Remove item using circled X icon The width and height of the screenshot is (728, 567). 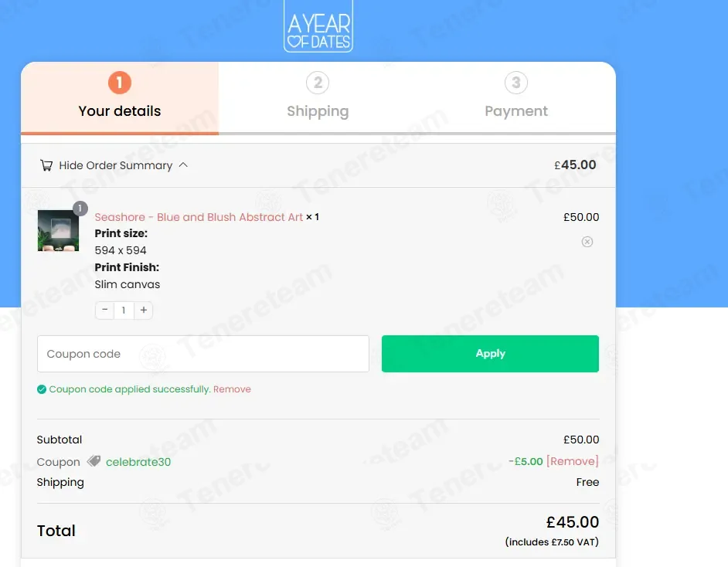point(587,242)
